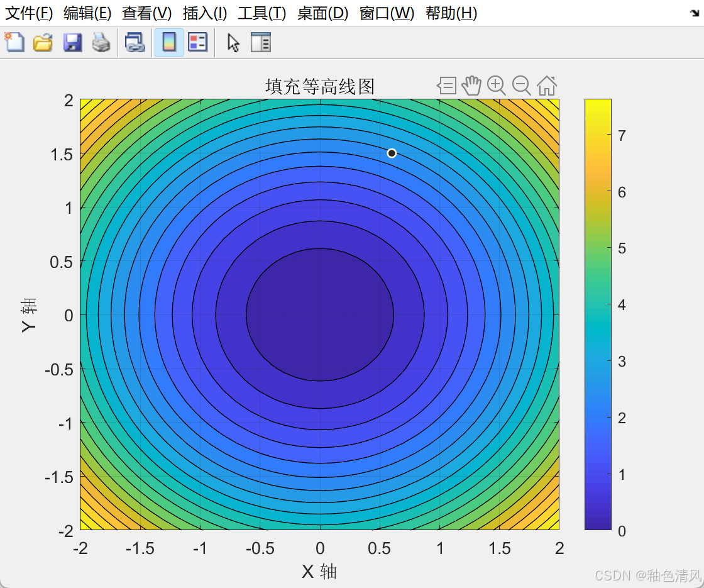Click the colorbar tick label 1

tap(622, 474)
